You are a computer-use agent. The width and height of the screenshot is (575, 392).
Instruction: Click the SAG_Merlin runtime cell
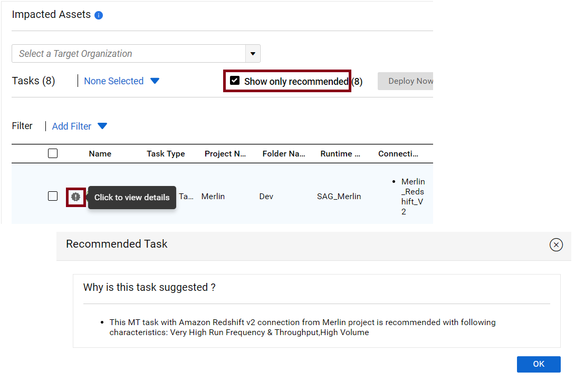click(339, 197)
